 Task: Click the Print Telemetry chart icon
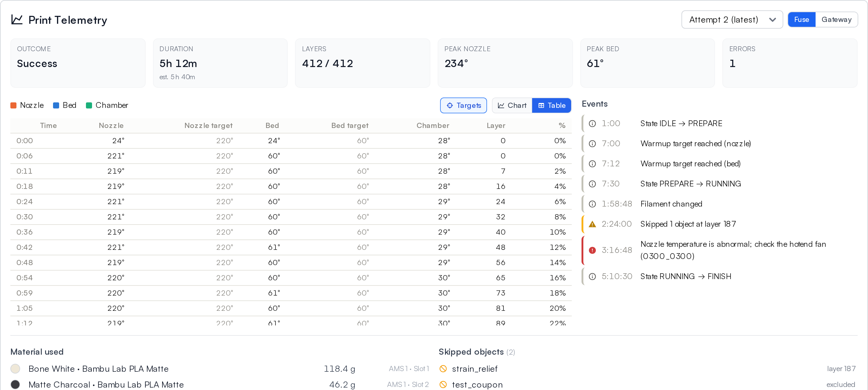coord(17,19)
